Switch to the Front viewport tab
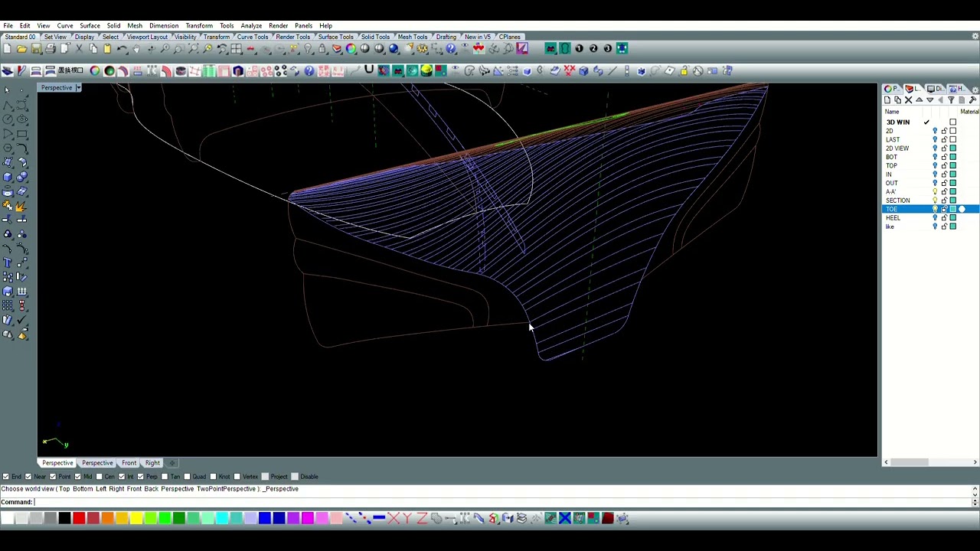This screenshot has height=551, width=980. pyautogui.click(x=129, y=463)
